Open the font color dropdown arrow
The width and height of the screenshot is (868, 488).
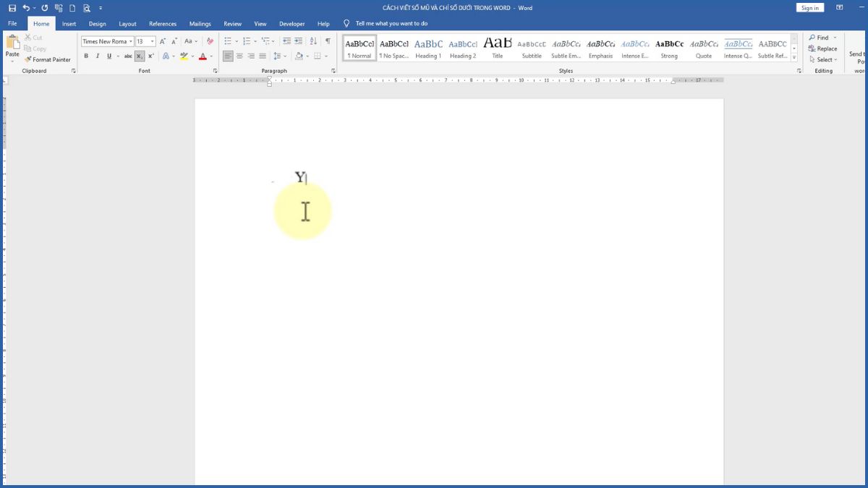tap(211, 56)
